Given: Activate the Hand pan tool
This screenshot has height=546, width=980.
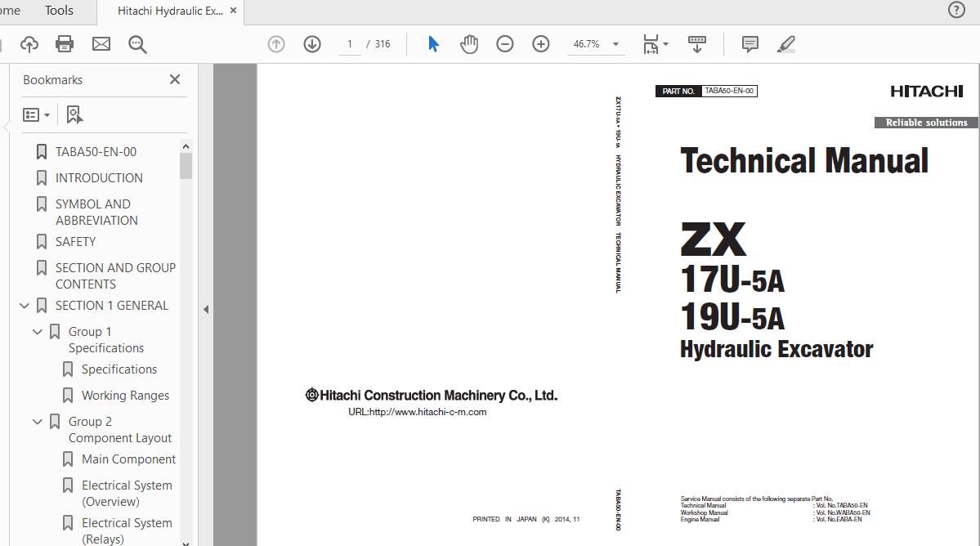Looking at the screenshot, I should click(469, 44).
